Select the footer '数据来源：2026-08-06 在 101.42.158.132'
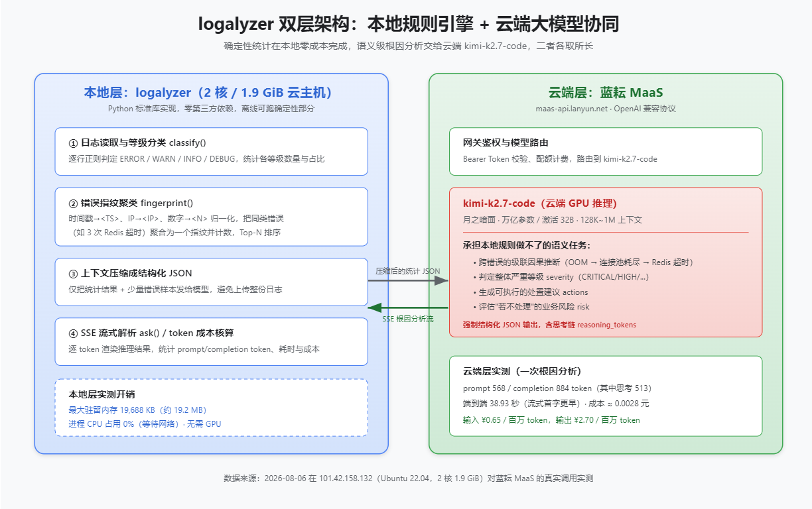 click(x=409, y=478)
